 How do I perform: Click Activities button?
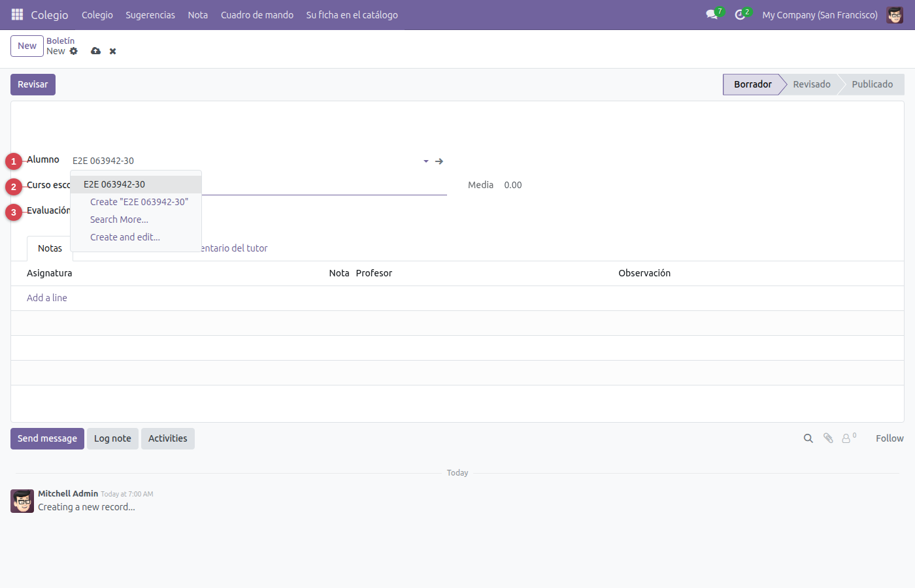pos(168,438)
